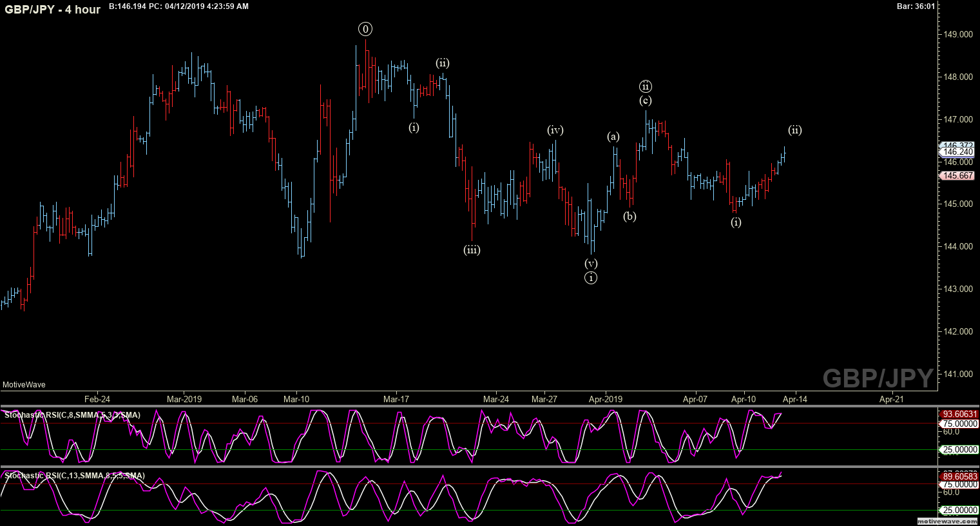
Task: Click the 141.000 price axis label
Action: [x=958, y=374]
